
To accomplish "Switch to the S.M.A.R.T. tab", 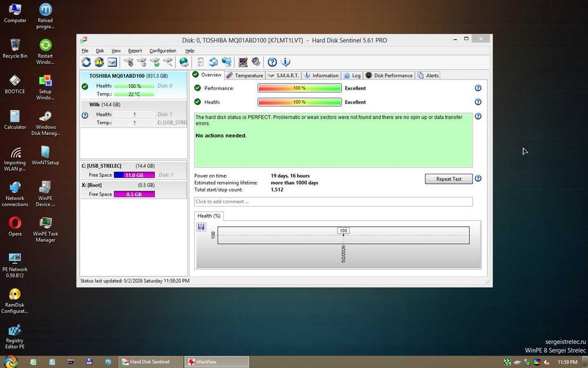I will [x=283, y=75].
